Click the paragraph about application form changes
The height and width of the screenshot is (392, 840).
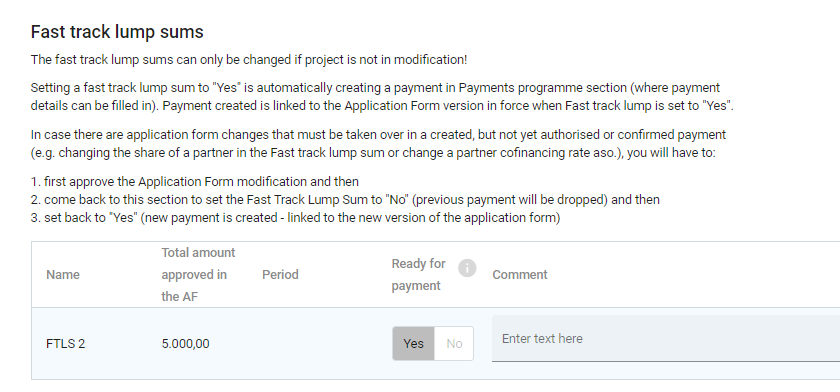coord(378,144)
